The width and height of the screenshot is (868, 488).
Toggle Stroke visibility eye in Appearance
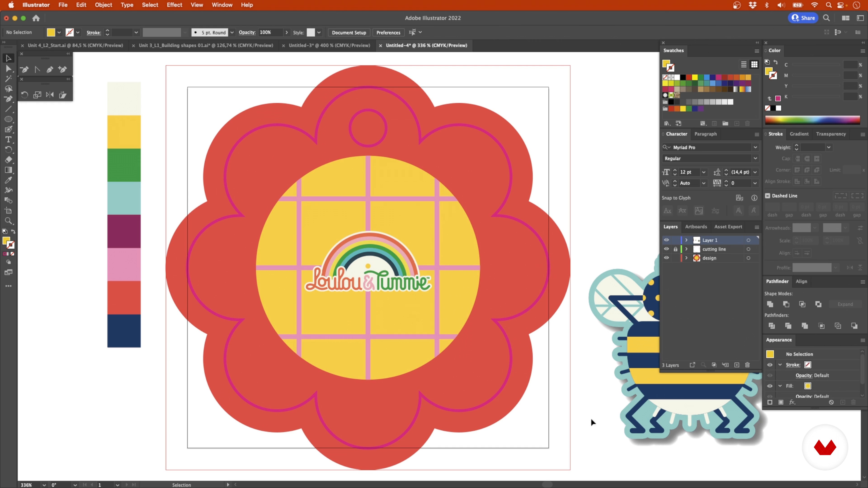coord(770,365)
